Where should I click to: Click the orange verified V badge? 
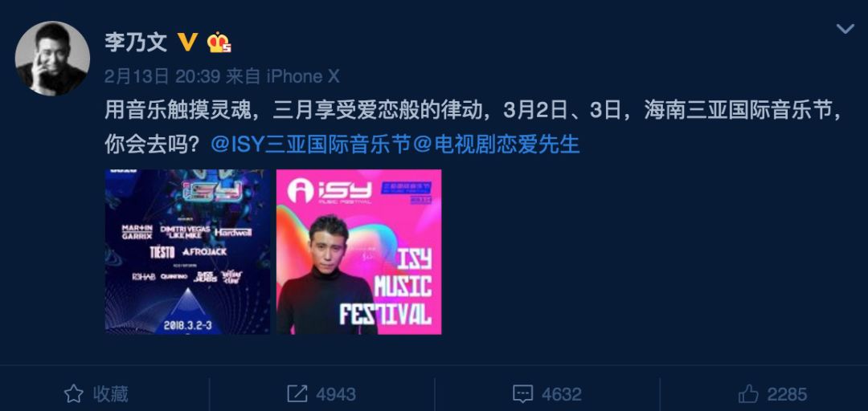coord(187,42)
